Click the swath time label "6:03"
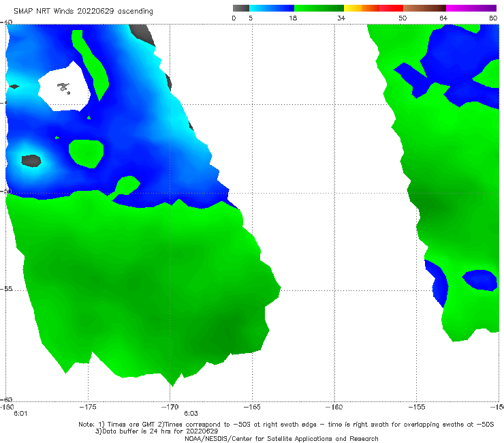This screenshot has width=504, height=443. point(191,414)
